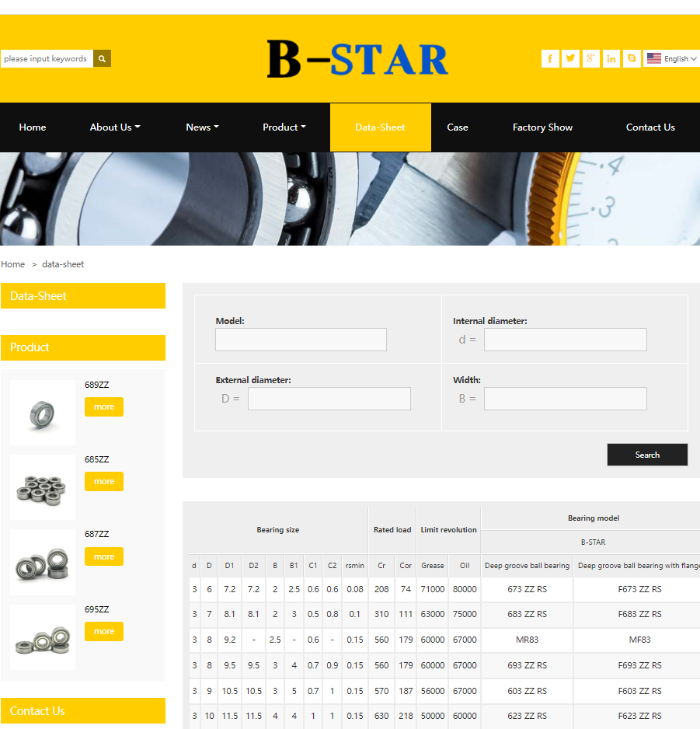The image size is (700, 729).
Task: Click the 689ZZ product title
Action: pos(96,385)
